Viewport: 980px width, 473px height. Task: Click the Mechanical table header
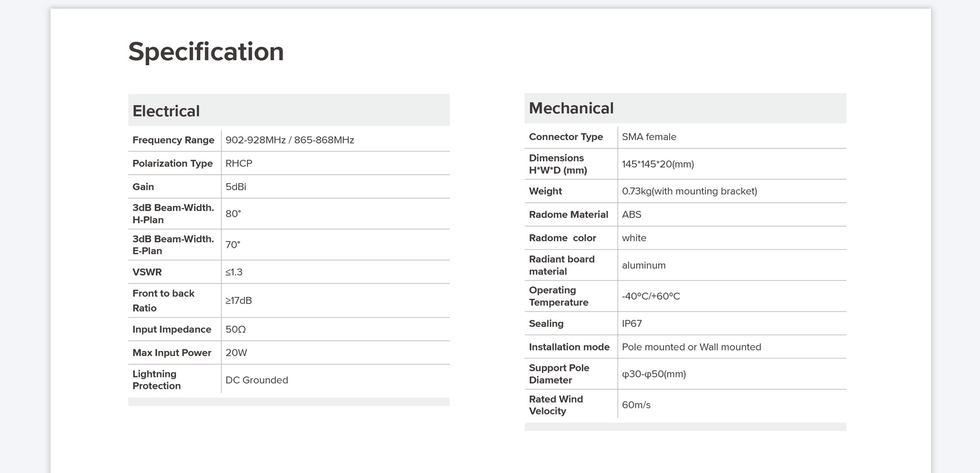tap(571, 108)
